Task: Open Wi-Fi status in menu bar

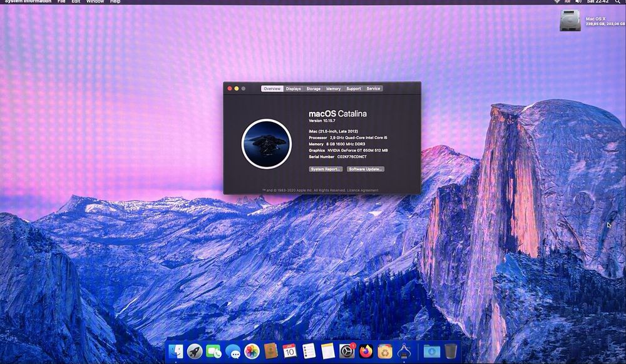Action: click(557, 2)
